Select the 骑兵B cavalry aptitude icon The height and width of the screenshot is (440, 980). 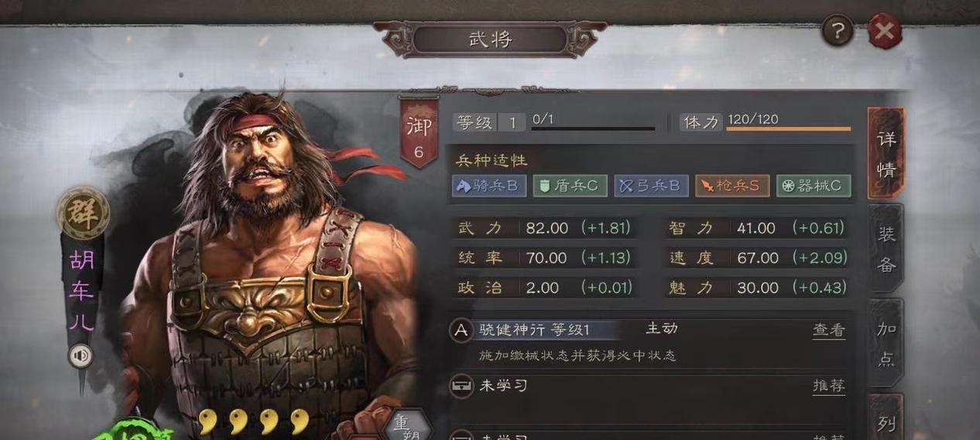pyautogui.click(x=489, y=186)
